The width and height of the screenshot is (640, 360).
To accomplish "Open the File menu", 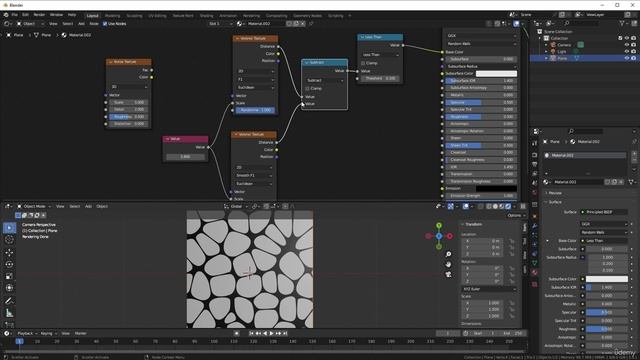I will pyautogui.click(x=15, y=15).
